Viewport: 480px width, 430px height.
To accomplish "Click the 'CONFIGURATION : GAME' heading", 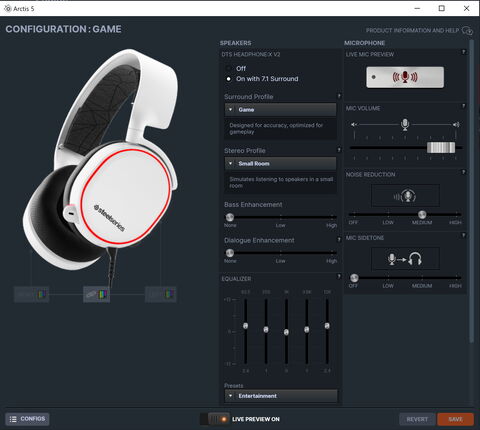I will click(63, 29).
